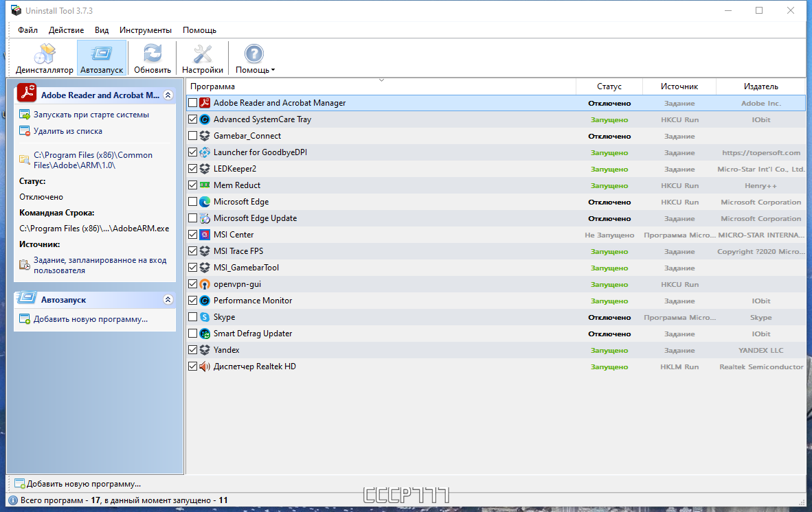Open the Помощь menu in the menu bar
This screenshot has height=512, width=812.
[199, 30]
